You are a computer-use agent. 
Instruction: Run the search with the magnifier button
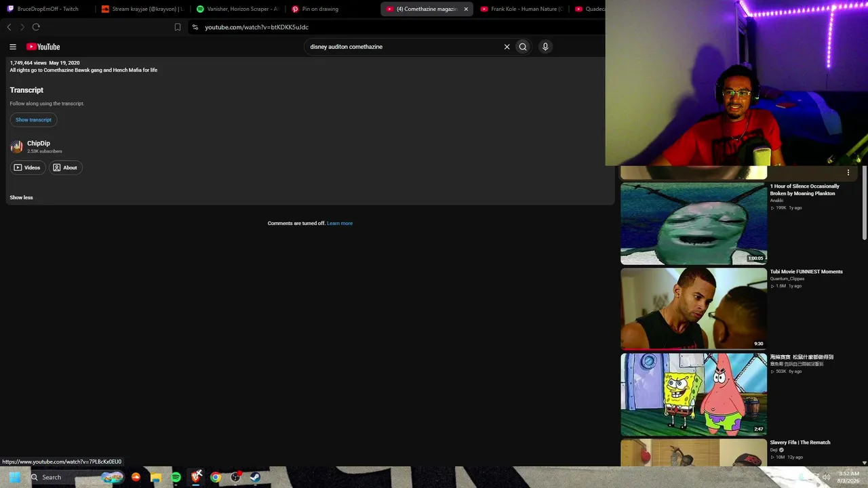coord(523,47)
